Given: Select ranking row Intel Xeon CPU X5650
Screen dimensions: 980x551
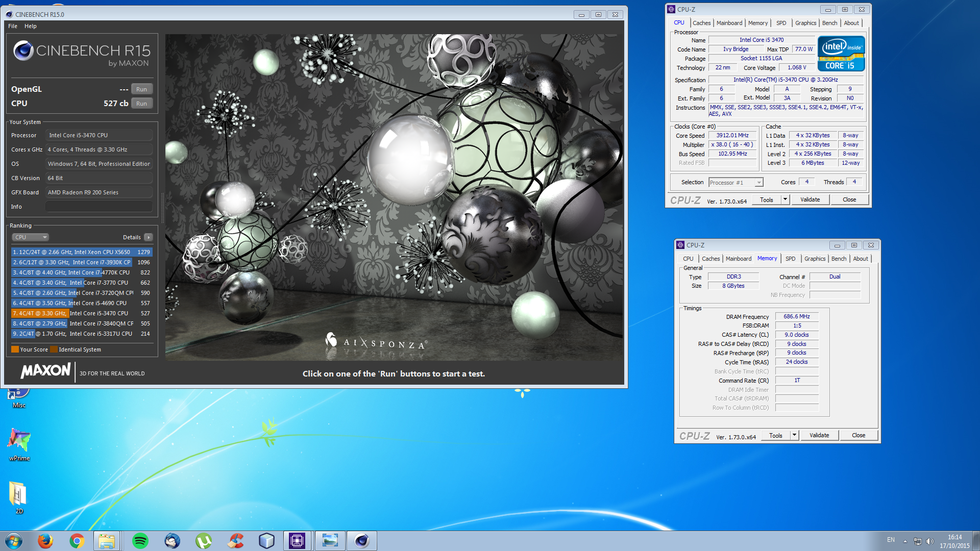Looking at the screenshot, I should click(82, 252).
